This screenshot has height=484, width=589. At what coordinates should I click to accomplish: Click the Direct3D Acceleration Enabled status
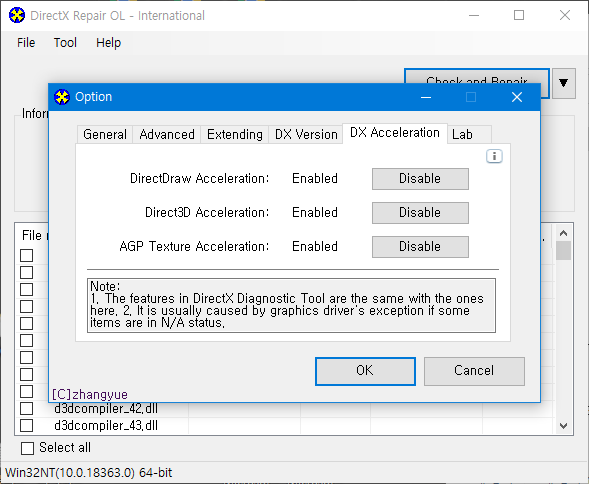(315, 213)
